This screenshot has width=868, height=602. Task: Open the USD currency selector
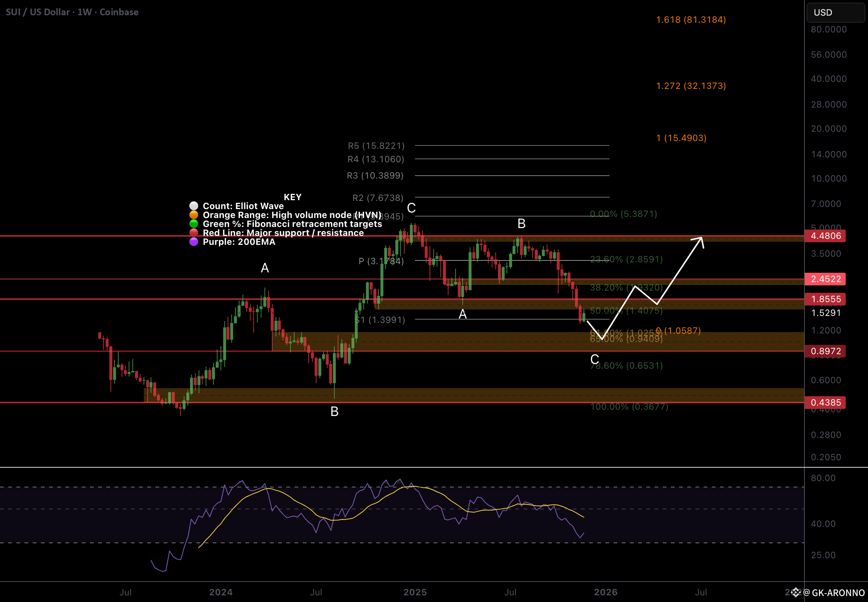click(x=835, y=12)
